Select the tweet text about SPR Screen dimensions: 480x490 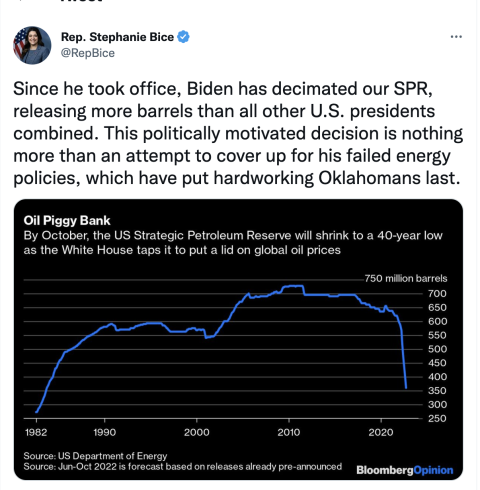(238, 133)
